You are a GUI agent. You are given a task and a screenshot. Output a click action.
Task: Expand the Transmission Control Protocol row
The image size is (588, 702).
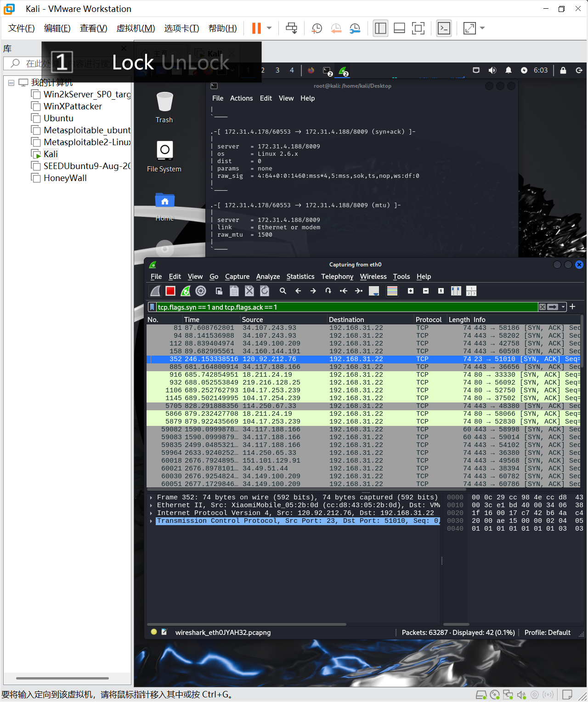(151, 521)
